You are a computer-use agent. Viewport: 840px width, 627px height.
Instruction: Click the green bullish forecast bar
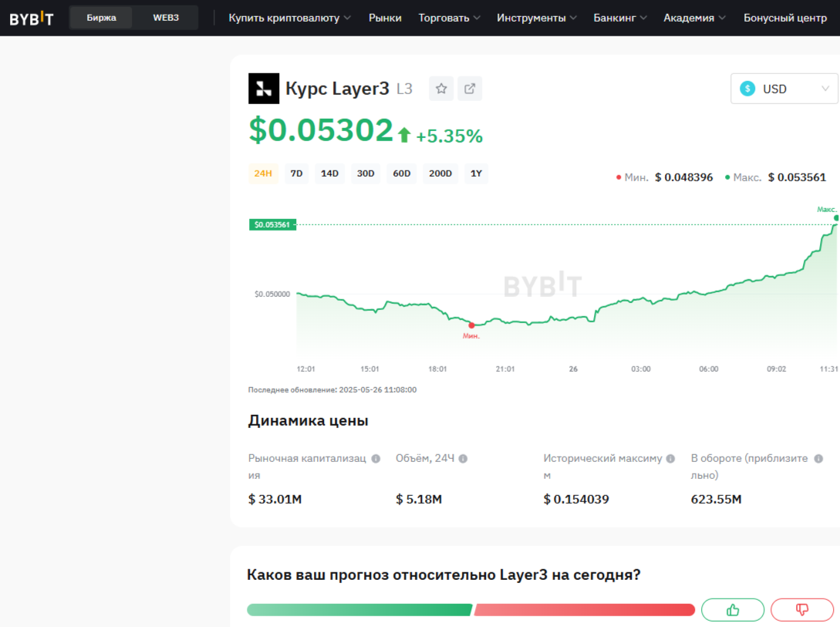359,609
